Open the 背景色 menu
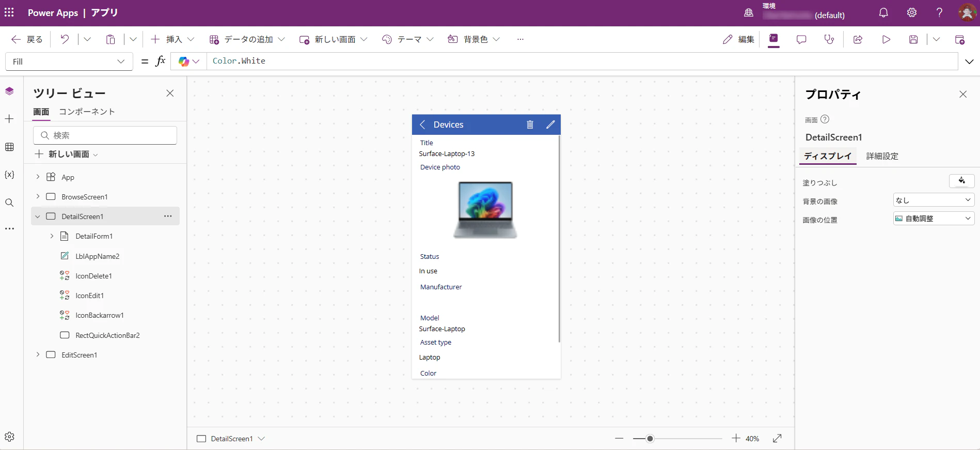Screen dimensions: 980x450 pyautogui.click(x=473, y=39)
